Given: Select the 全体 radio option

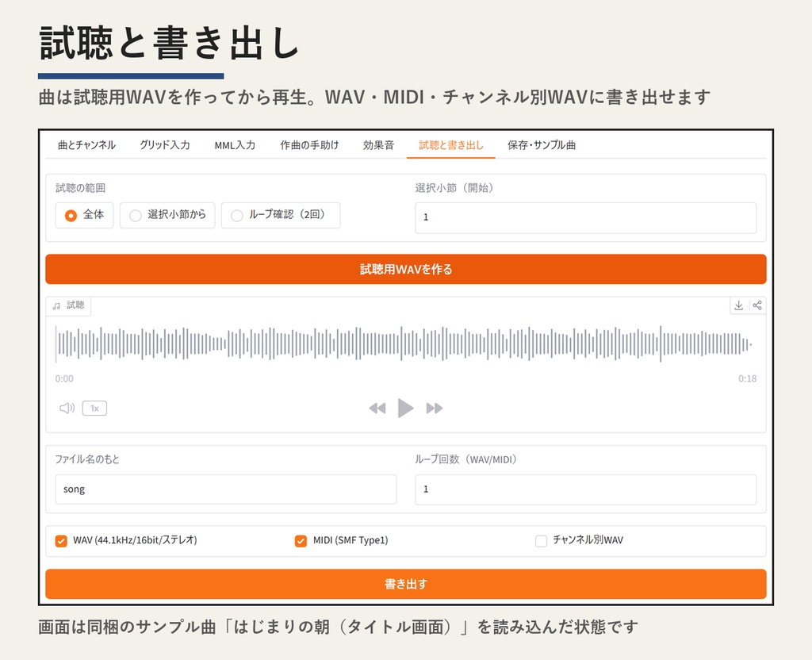Looking at the screenshot, I should (x=84, y=215).
